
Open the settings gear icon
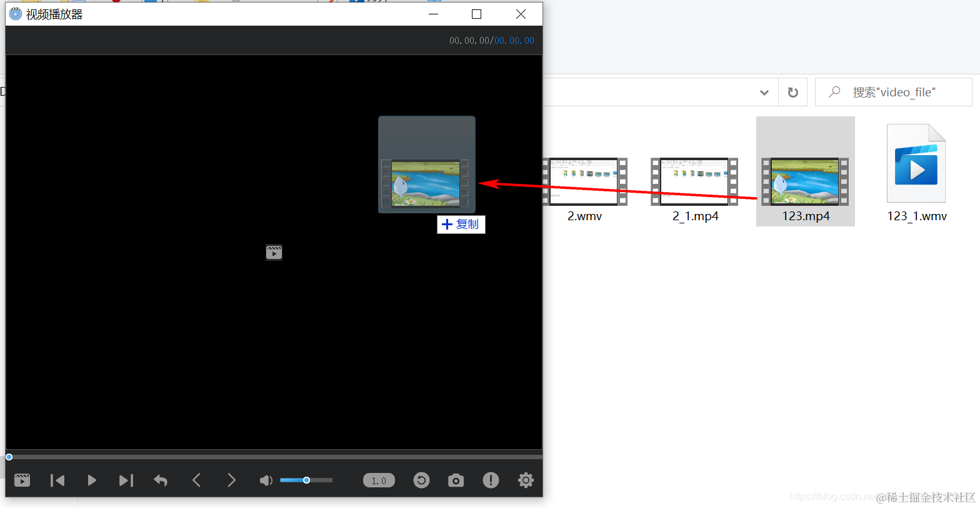[x=526, y=480]
